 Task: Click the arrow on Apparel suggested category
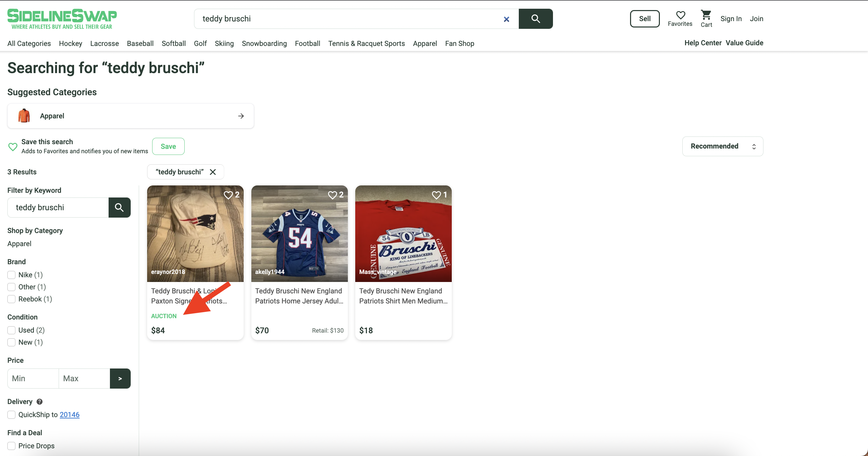tap(241, 116)
